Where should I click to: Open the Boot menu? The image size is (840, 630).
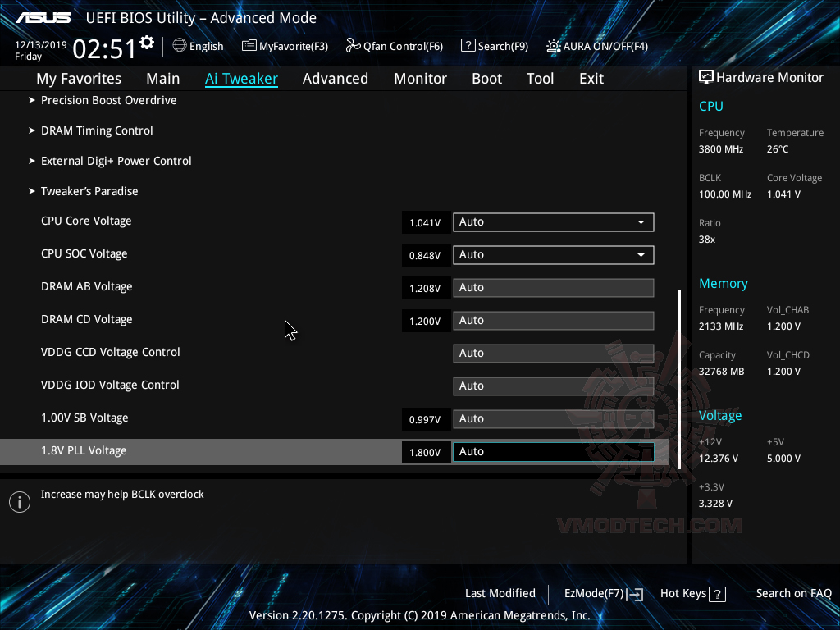486,78
